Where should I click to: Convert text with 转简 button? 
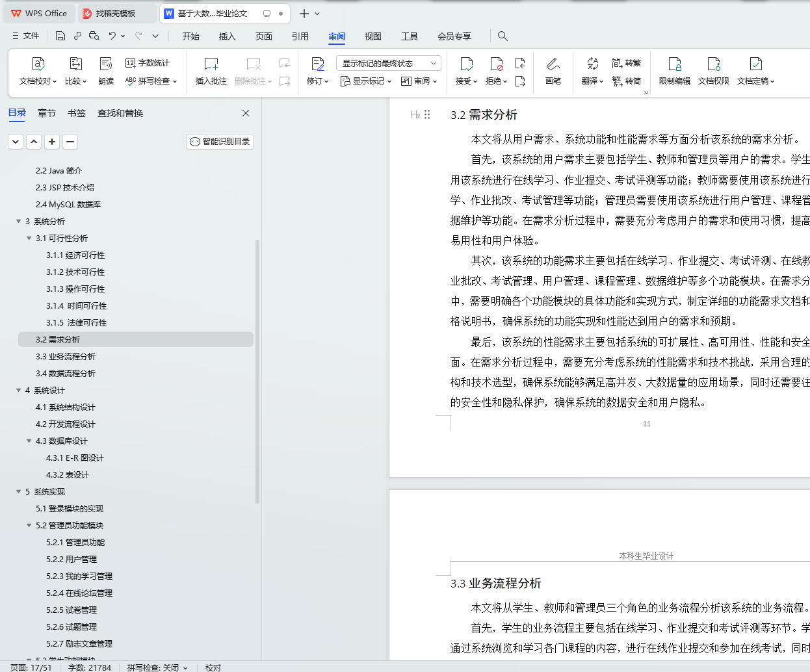(627, 81)
